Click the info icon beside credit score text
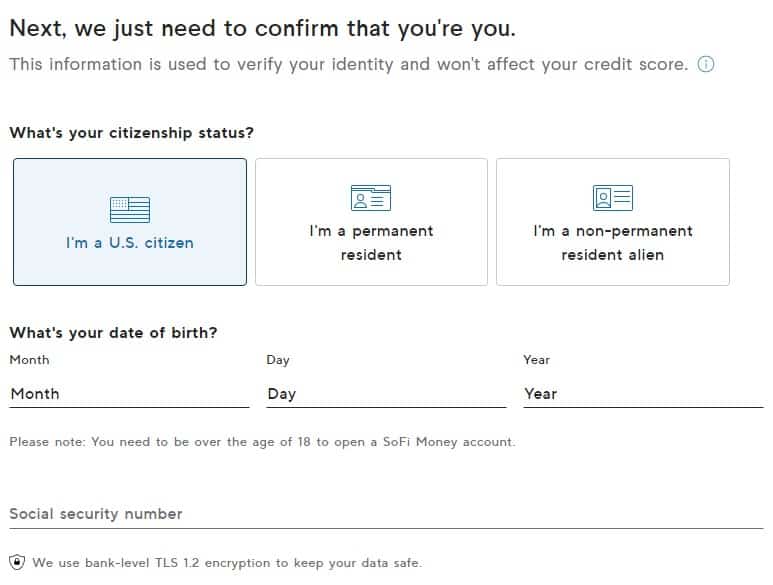Viewport: 773px width, 585px height. tap(706, 65)
